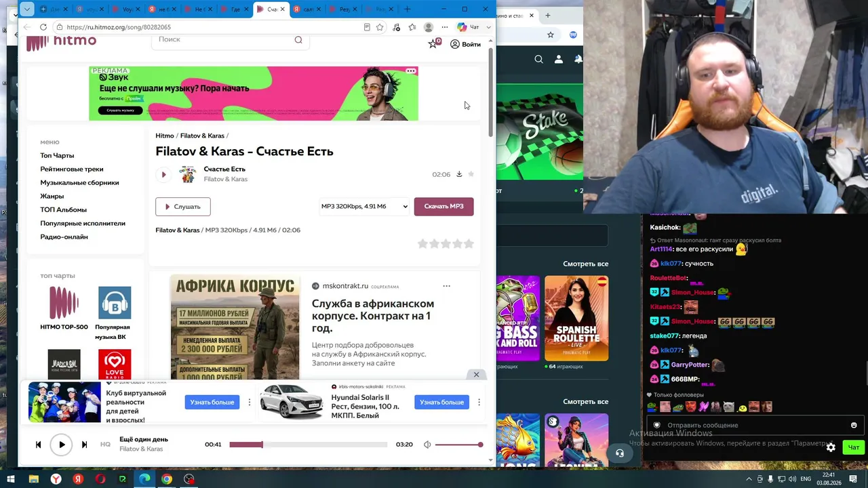The height and width of the screenshot is (488, 868).
Task: Open support headset button in Stake window
Action: click(x=619, y=453)
